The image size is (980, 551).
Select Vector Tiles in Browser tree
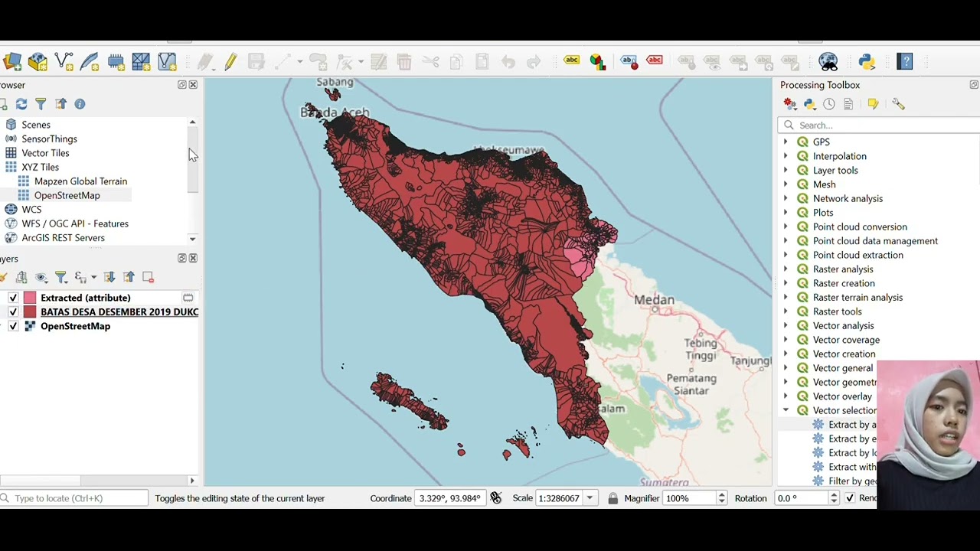[x=45, y=153]
